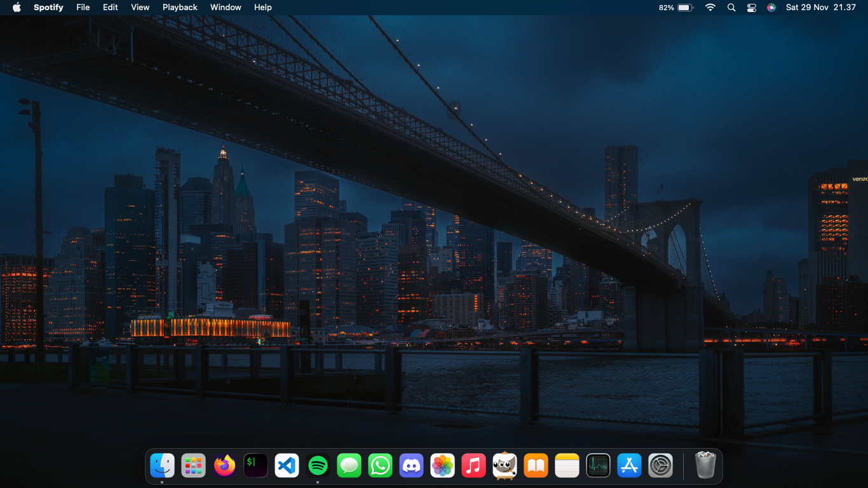
Task: Open Control Center
Action: [x=751, y=7]
